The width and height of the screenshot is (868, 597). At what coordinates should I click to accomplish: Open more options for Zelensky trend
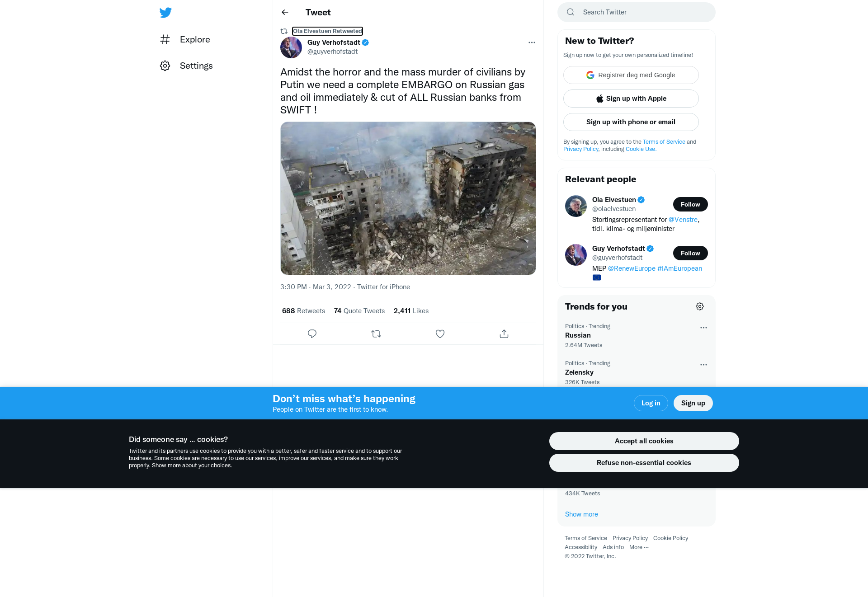tap(703, 365)
